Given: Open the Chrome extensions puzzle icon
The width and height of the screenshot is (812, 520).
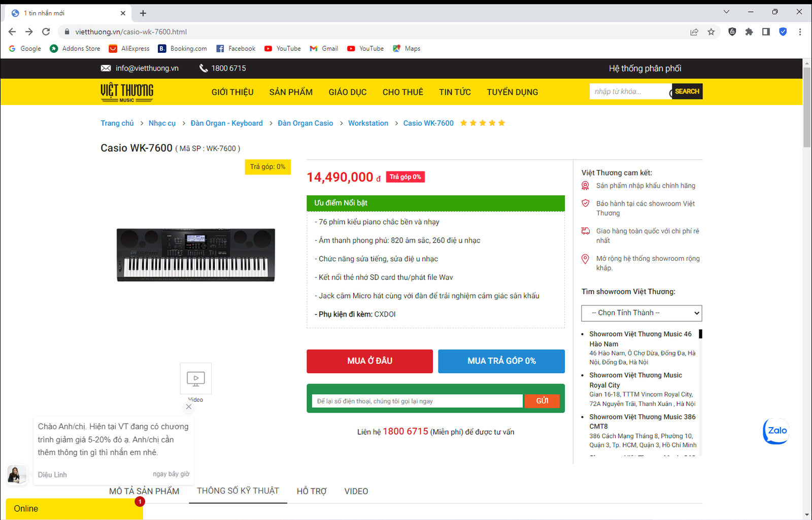Looking at the screenshot, I should pos(749,32).
